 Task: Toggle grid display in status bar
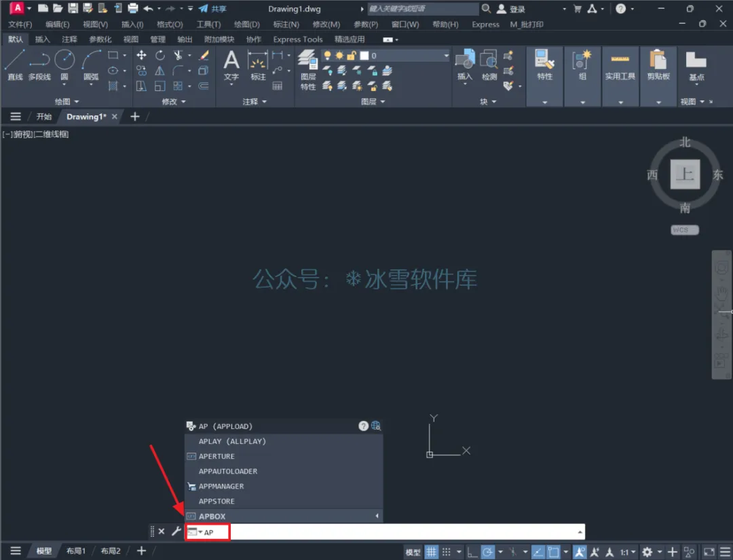(431, 552)
